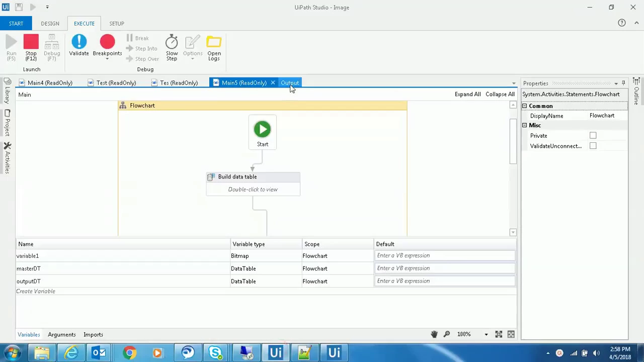Toggle the Private checkbox
This screenshot has width=644, height=362.
593,136
